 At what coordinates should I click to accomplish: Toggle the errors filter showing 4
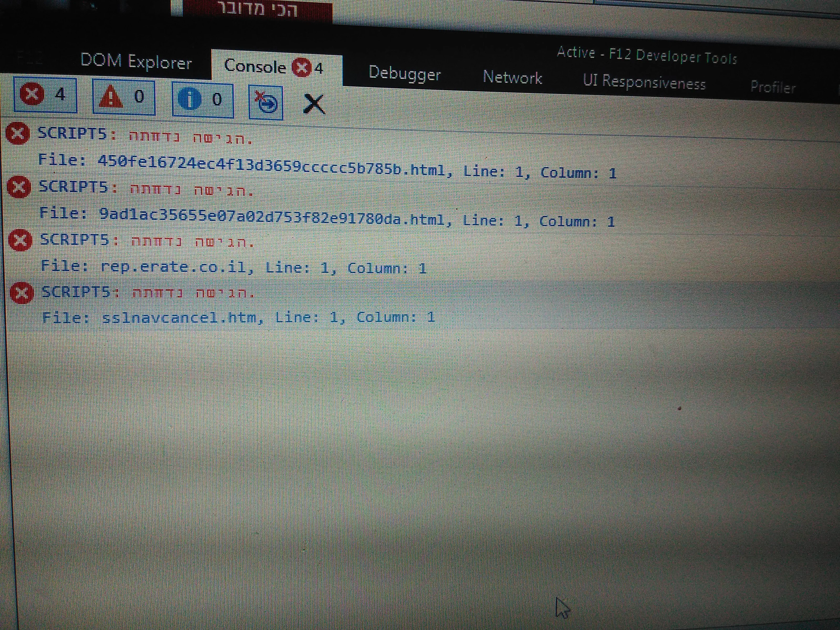point(45,94)
